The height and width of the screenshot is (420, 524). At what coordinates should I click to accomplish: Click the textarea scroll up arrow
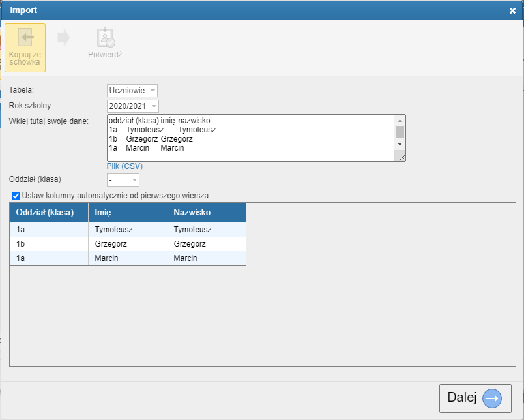click(400, 121)
